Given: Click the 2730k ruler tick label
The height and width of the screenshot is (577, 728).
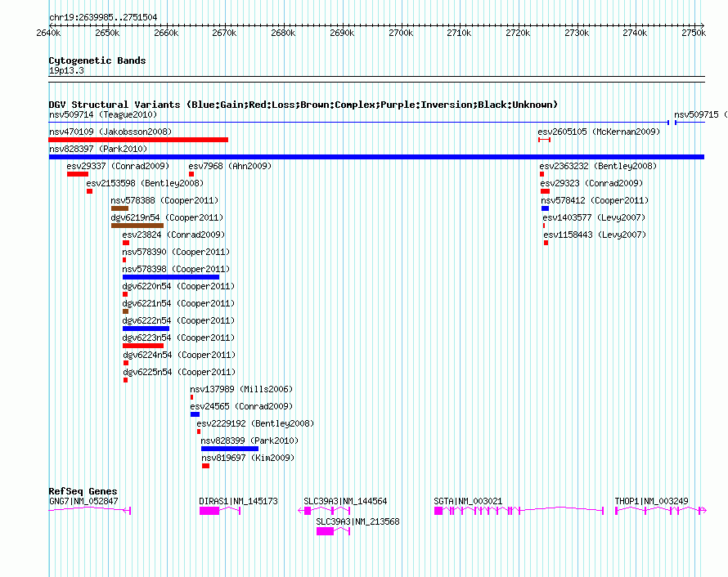Looking at the screenshot, I should 577,33.
